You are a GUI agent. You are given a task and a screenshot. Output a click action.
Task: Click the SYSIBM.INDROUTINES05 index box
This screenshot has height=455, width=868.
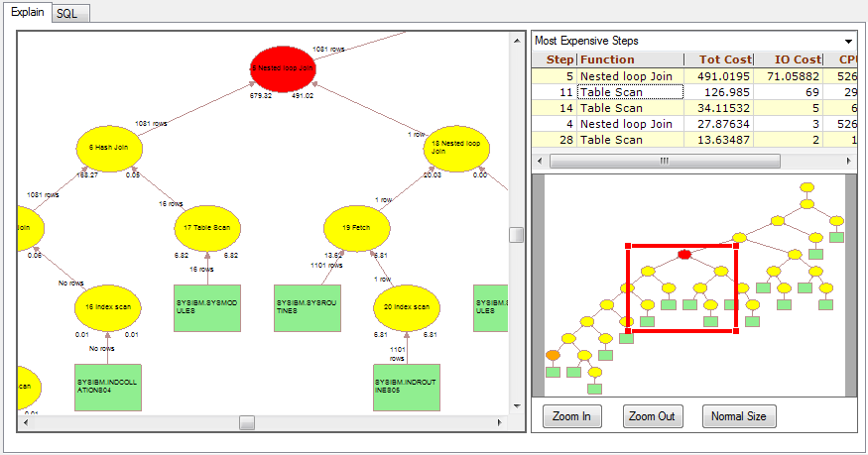pyautogui.click(x=407, y=388)
